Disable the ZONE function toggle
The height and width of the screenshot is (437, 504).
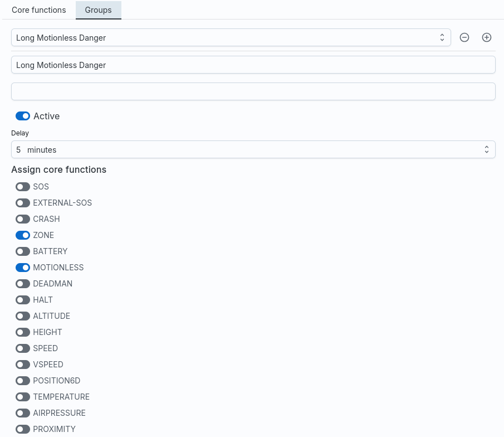tap(23, 235)
